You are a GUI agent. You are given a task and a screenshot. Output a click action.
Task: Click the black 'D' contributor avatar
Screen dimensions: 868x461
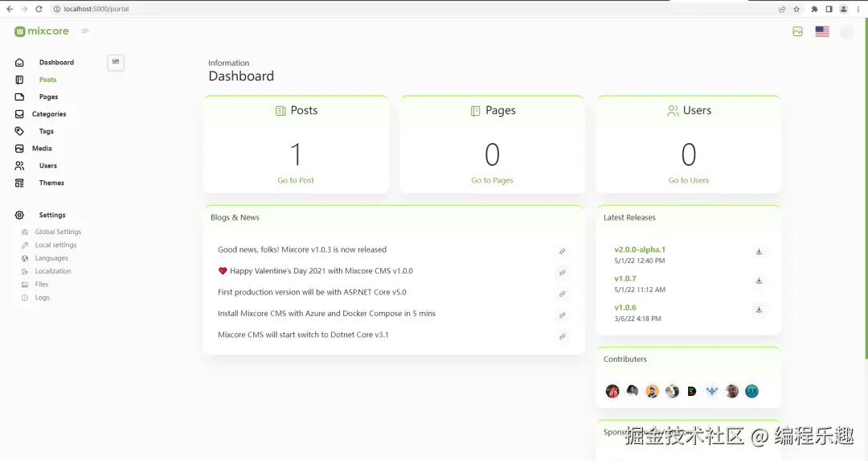point(692,391)
